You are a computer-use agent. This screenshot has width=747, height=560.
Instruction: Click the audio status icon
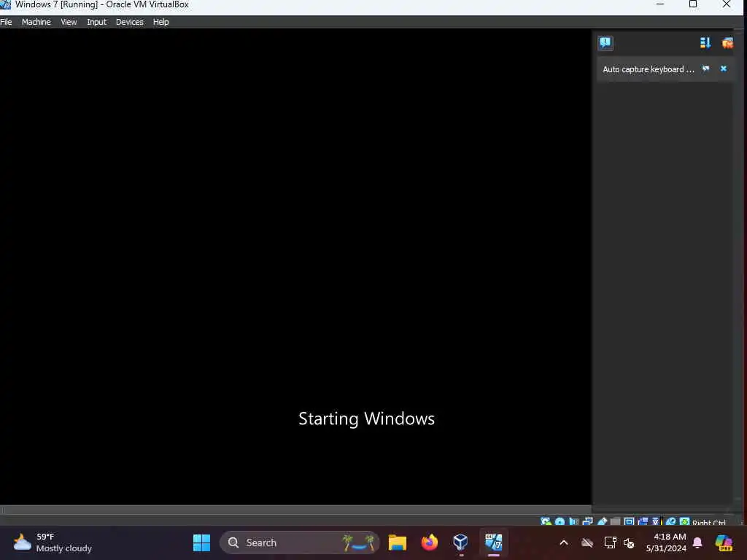(x=573, y=522)
